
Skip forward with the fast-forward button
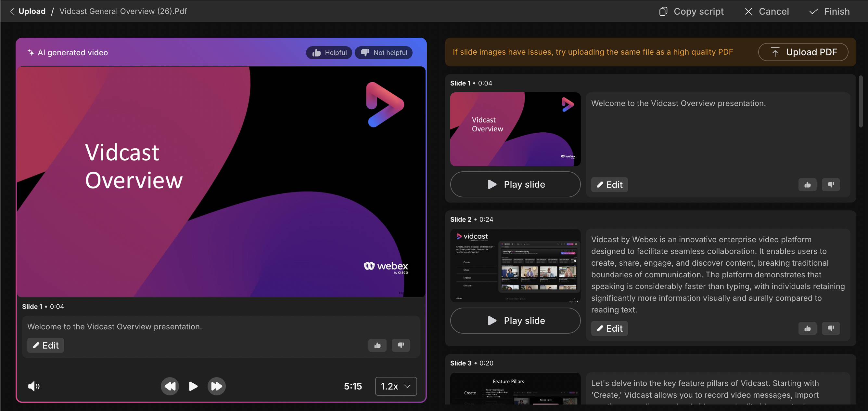coord(216,386)
